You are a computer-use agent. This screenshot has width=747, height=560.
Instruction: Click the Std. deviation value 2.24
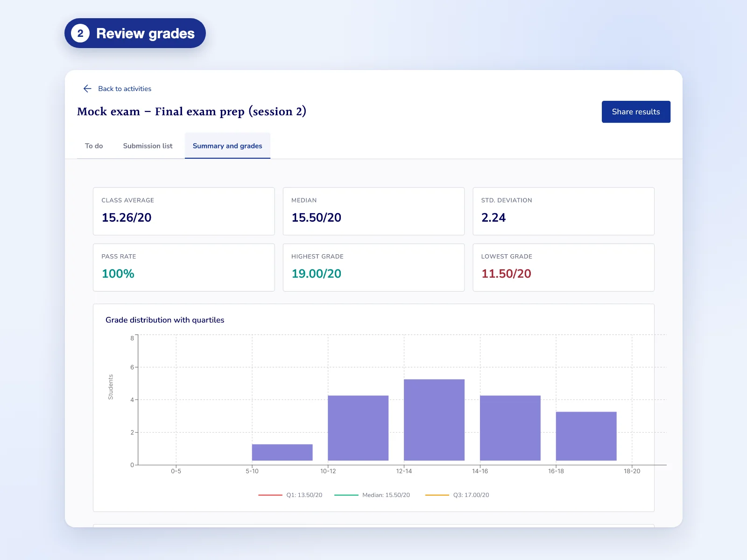(493, 218)
